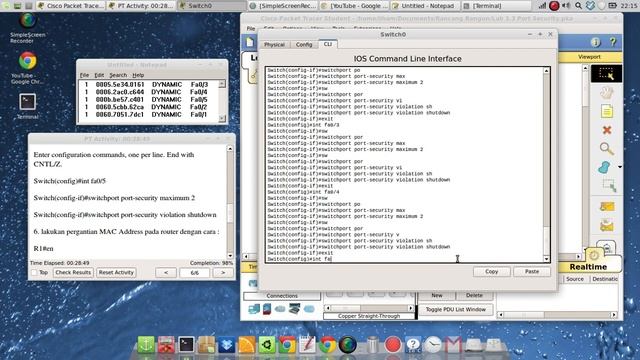Click the Viewport button

[589, 57]
